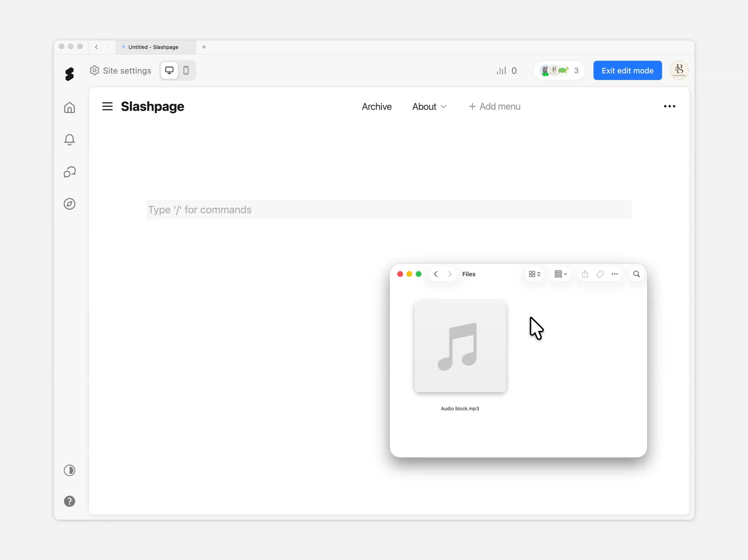The height and width of the screenshot is (560, 748).
Task: Open the Home icon in sidebar
Action: point(69,107)
